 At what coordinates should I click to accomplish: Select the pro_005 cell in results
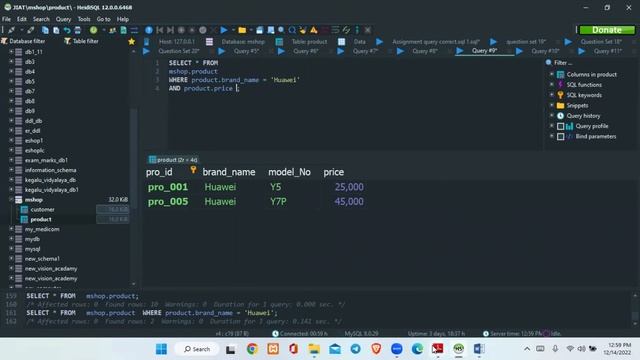(168, 202)
